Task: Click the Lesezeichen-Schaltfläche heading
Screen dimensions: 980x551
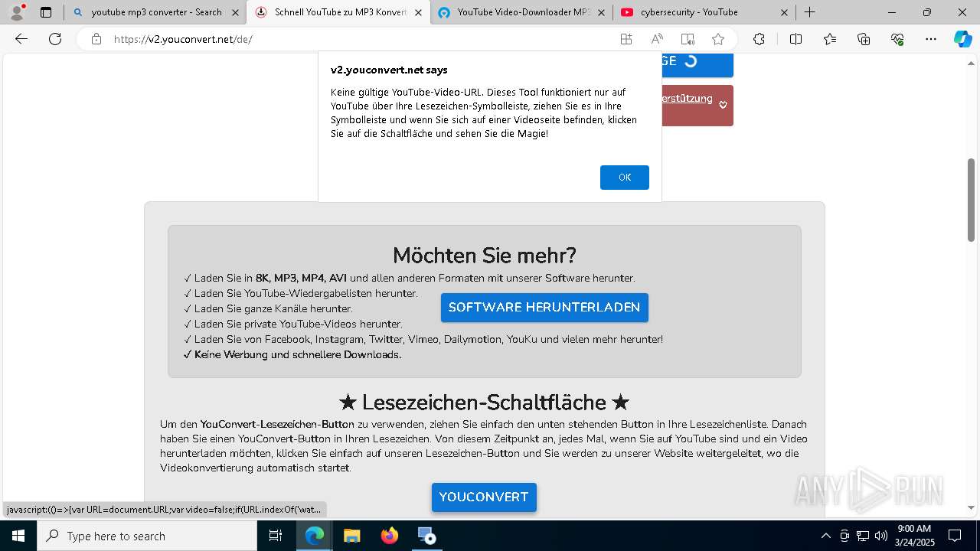Action: 484,403
